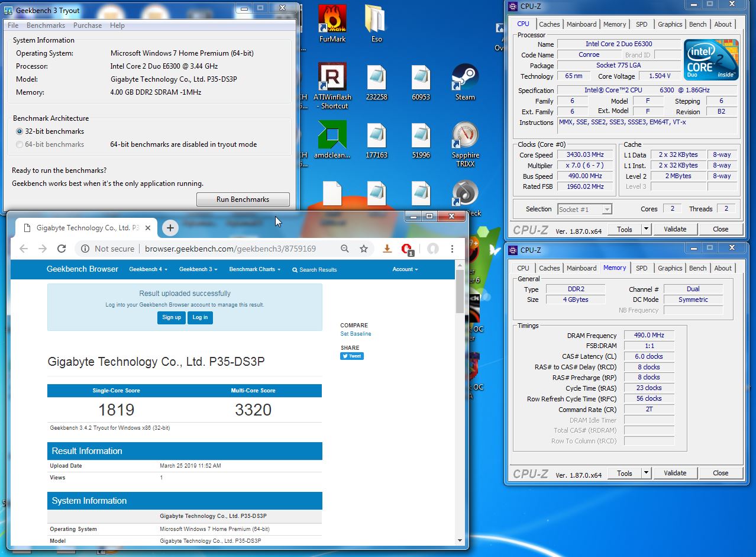Screen dimensions: 756x557
Task: Click the browser vertical scrollbar thumb
Action: [460, 292]
